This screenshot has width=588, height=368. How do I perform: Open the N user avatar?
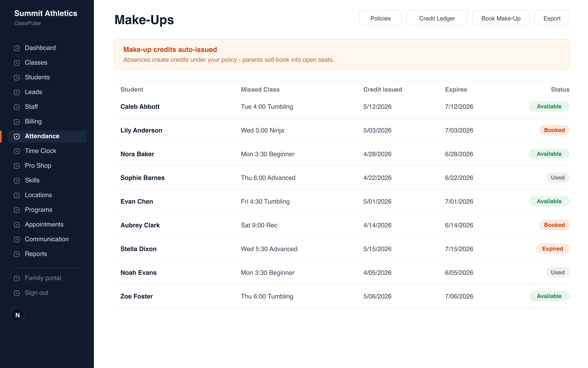(x=18, y=315)
